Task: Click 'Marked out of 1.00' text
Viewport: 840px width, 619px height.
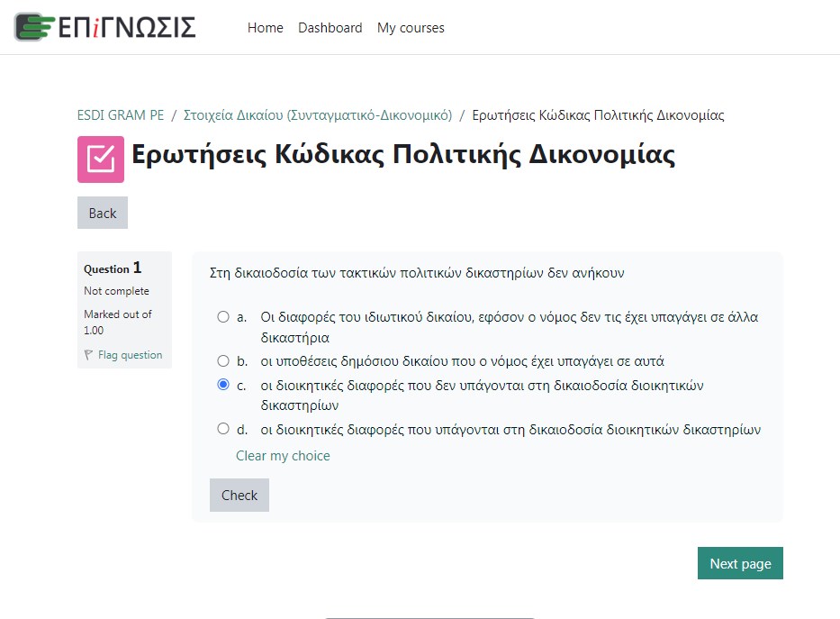Action: [x=118, y=322]
